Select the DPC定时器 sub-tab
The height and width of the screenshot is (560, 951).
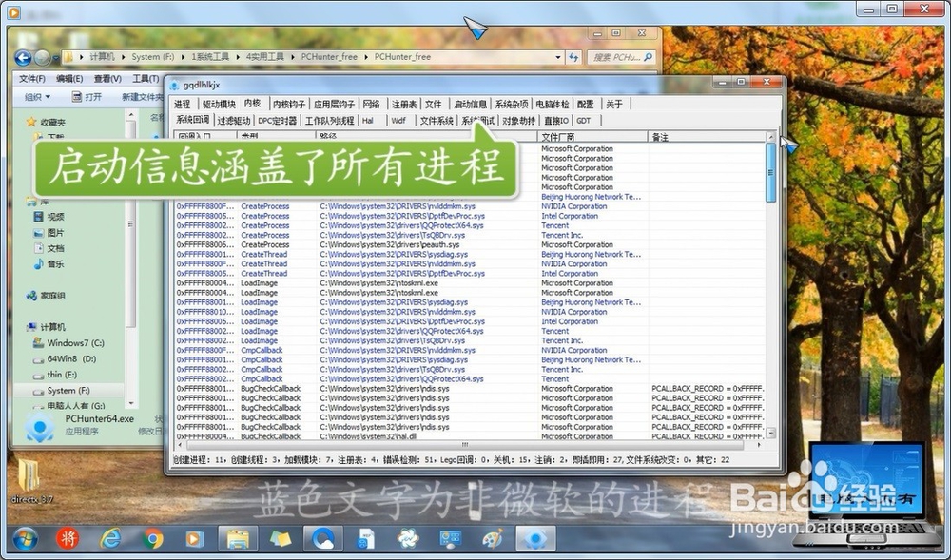click(277, 121)
